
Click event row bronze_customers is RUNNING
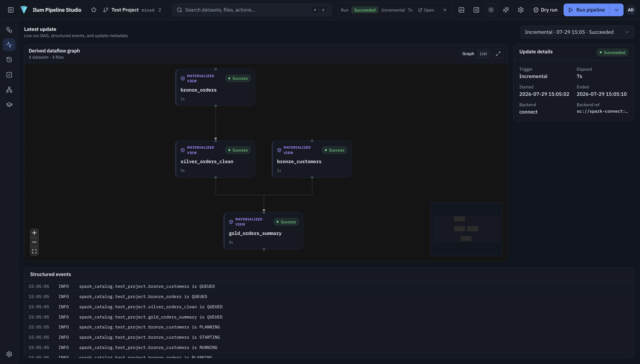pos(329,348)
